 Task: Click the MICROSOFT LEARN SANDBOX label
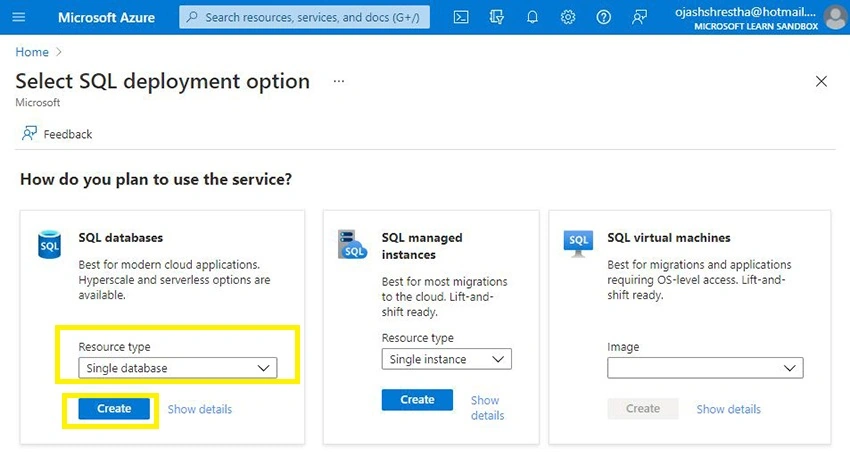tap(756, 26)
